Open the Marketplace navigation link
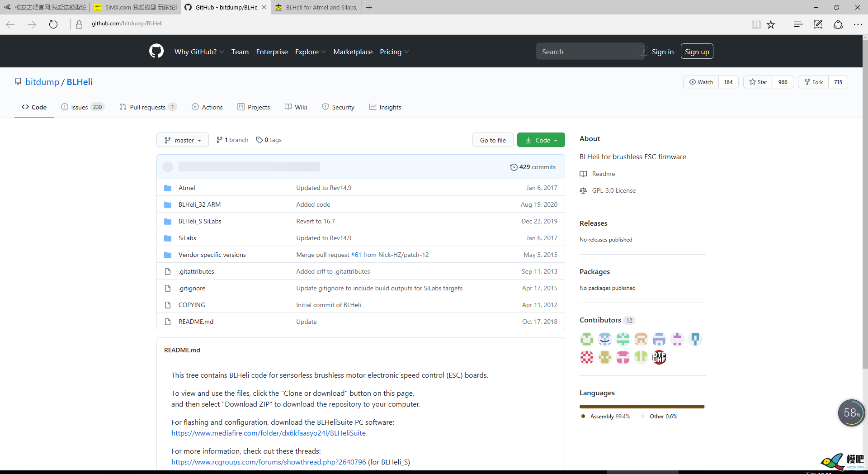The width and height of the screenshot is (868, 474). click(x=353, y=52)
